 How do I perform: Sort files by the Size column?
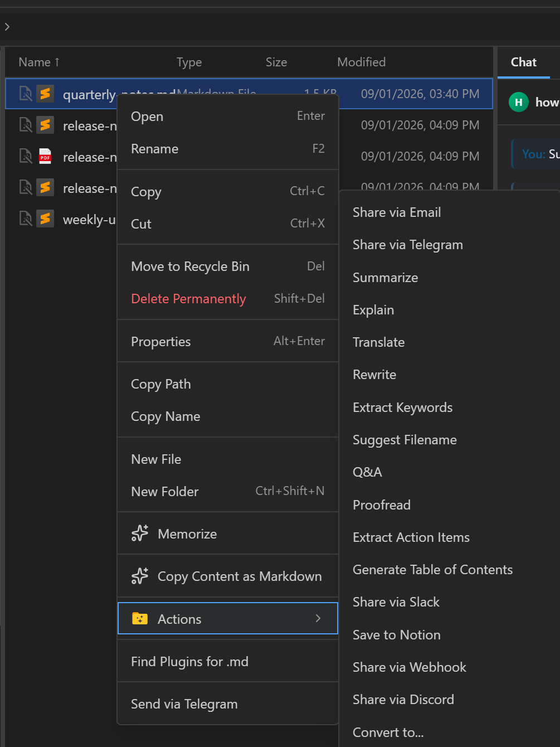coord(276,62)
